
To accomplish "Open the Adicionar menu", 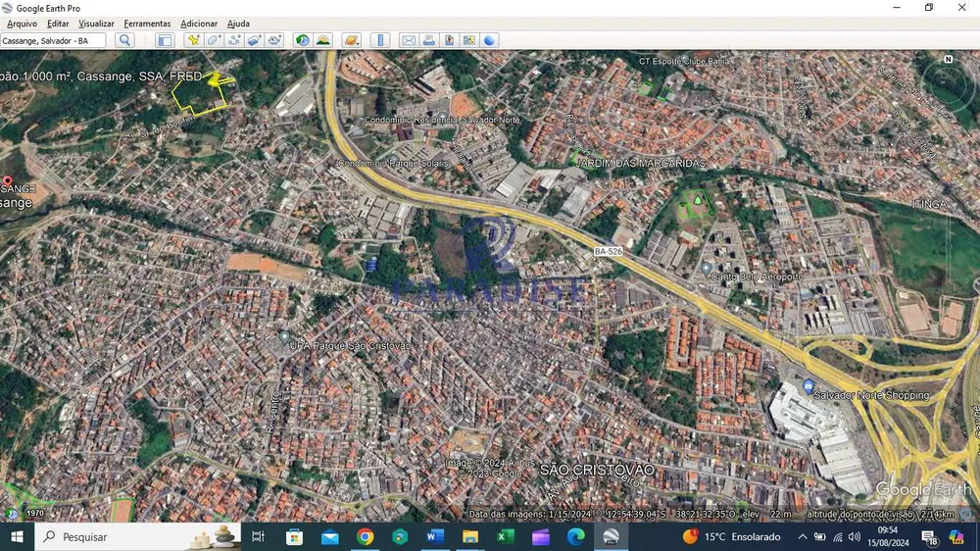I will click(x=199, y=24).
